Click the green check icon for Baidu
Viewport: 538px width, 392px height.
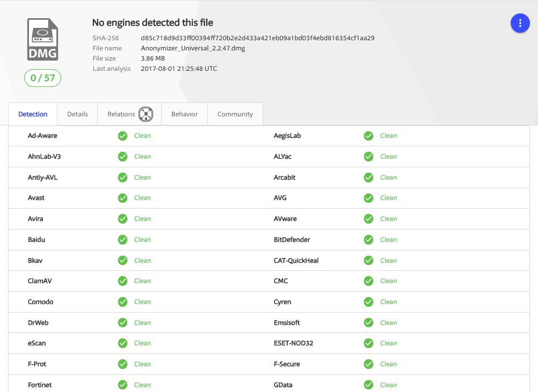(122, 240)
